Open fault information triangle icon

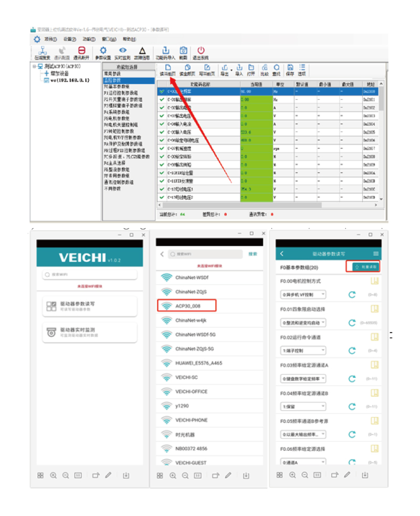[x=142, y=50]
